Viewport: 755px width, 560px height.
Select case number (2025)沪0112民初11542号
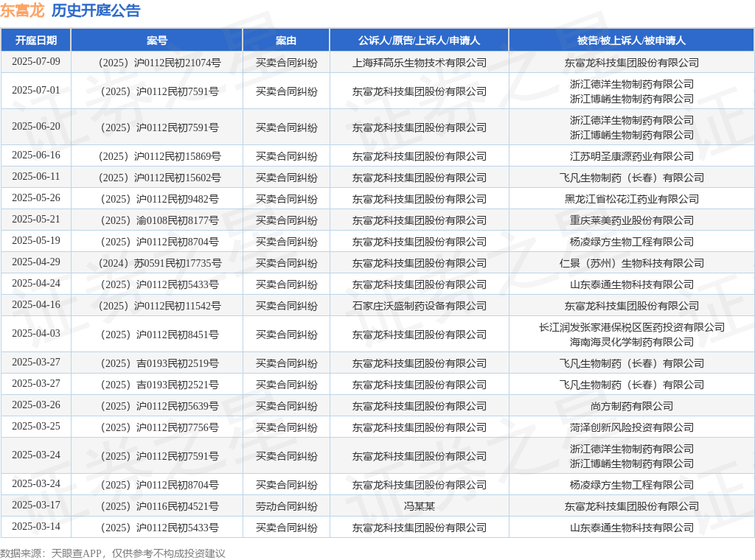click(160, 306)
